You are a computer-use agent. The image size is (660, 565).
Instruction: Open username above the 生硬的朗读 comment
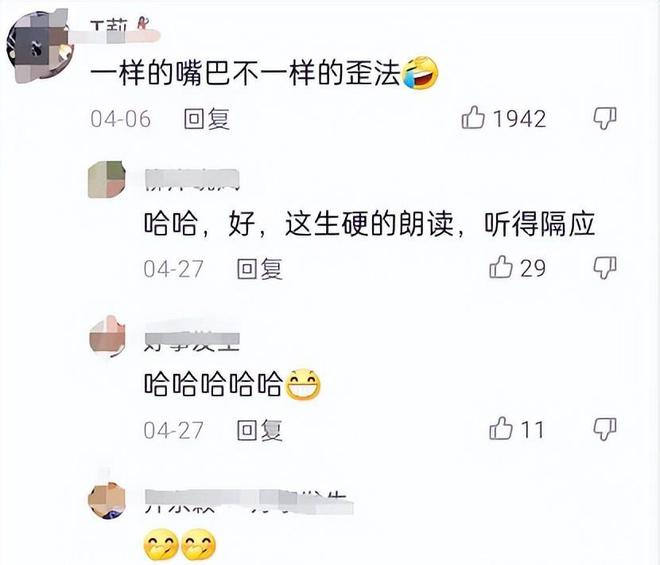(192, 180)
